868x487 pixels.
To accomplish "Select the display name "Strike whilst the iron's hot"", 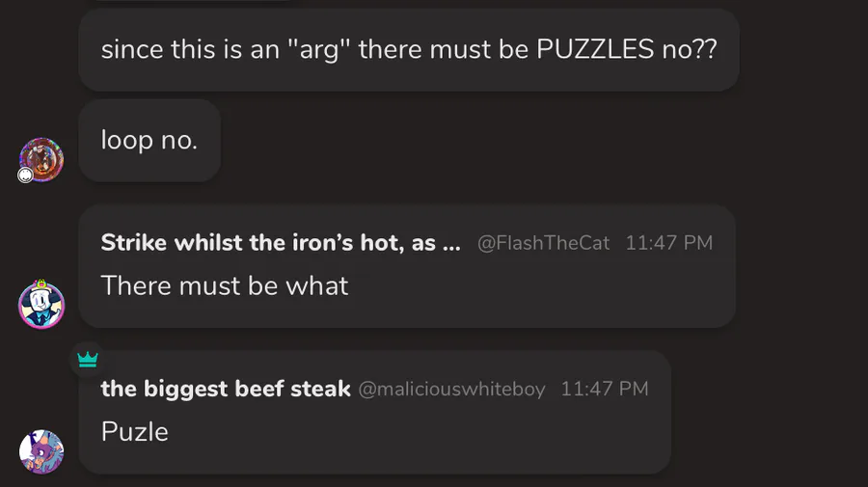I will pyautogui.click(x=270, y=243).
